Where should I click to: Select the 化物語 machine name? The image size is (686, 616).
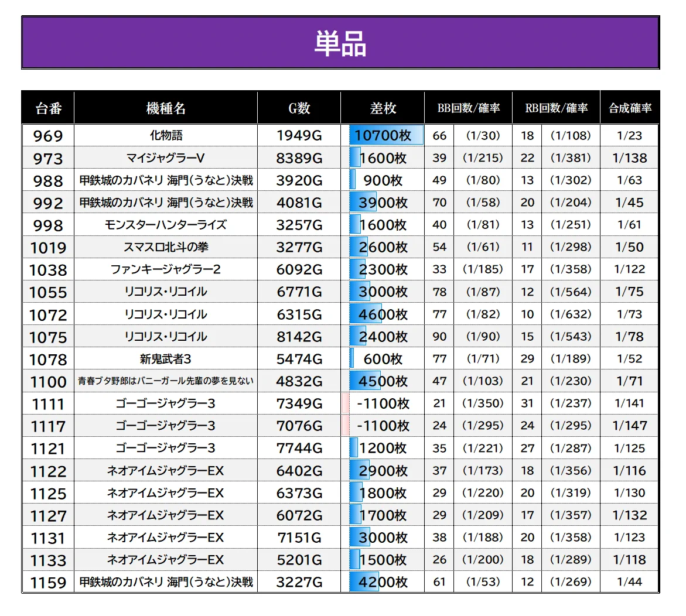tap(166, 135)
